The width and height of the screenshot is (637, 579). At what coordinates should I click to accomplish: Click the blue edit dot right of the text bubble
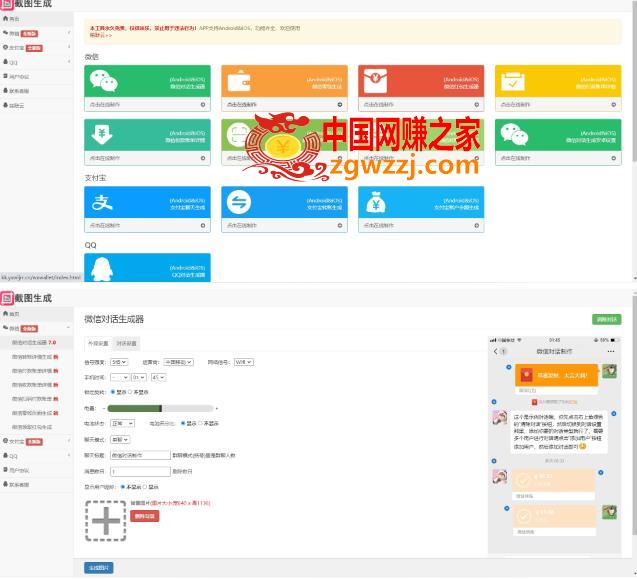pyautogui.click(x=614, y=414)
